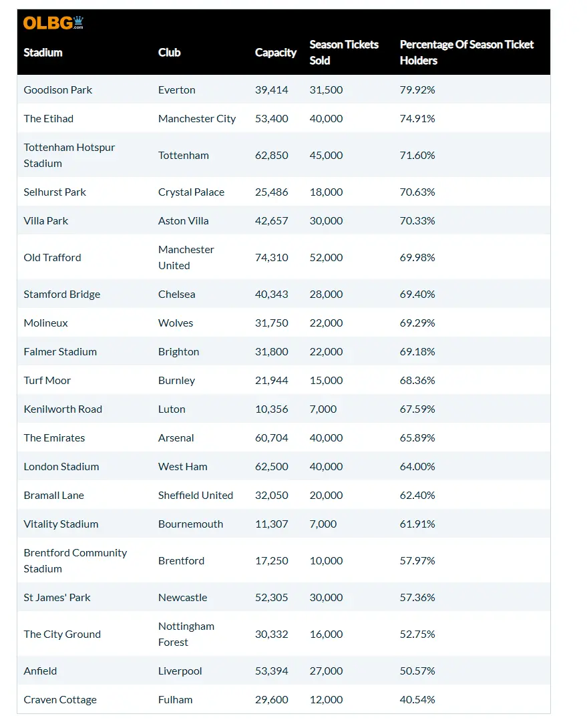Click the Season Tickets Sold header
Screen dimensions: 587x728
click(x=344, y=53)
